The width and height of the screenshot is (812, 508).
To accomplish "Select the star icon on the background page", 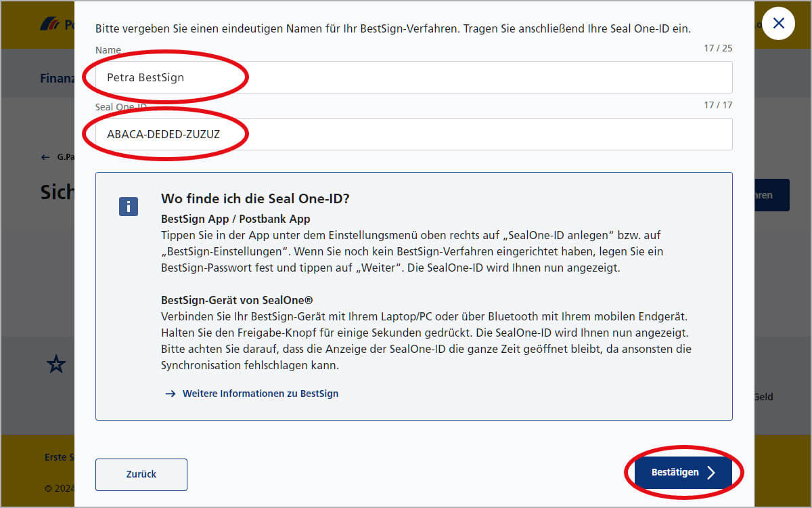I will 56,364.
